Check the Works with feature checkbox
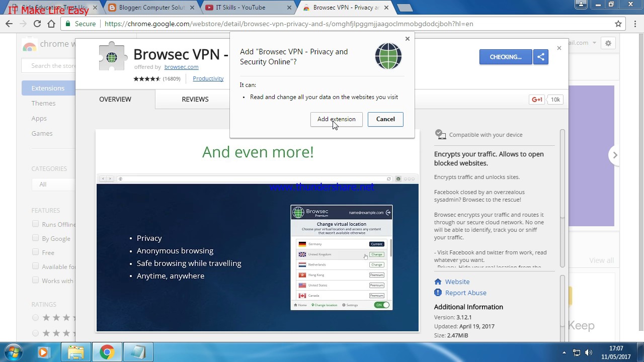 click(x=35, y=281)
